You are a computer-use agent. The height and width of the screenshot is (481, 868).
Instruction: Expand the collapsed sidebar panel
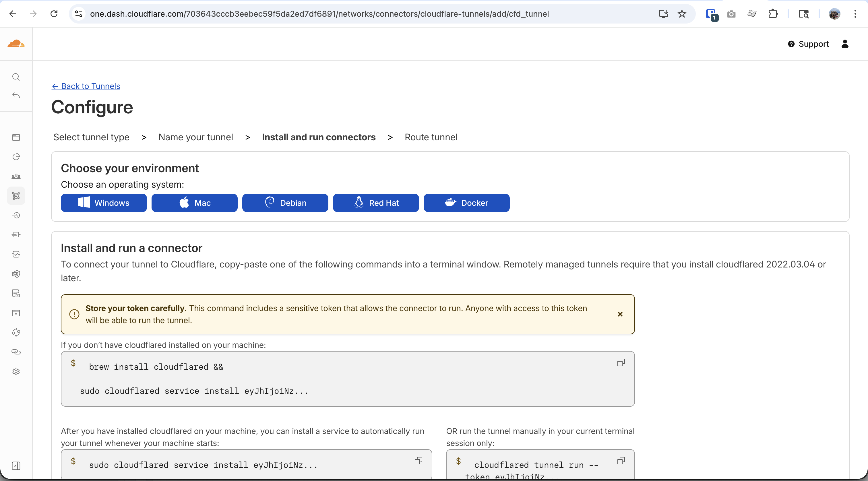[16, 466]
